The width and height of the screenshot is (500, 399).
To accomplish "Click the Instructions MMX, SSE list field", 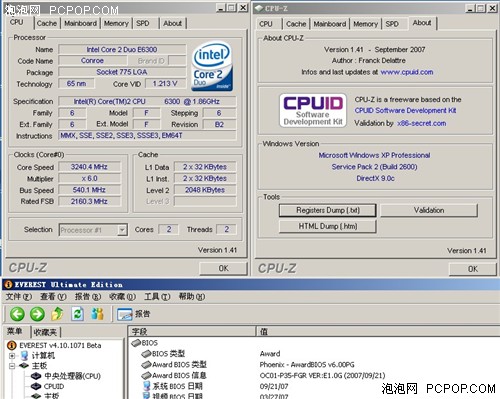I will [147, 135].
